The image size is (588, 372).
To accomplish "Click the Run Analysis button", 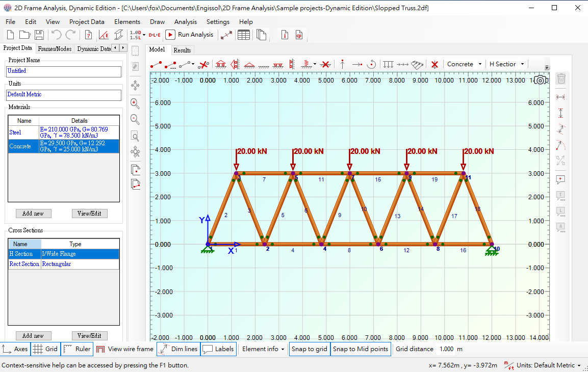I will point(190,35).
